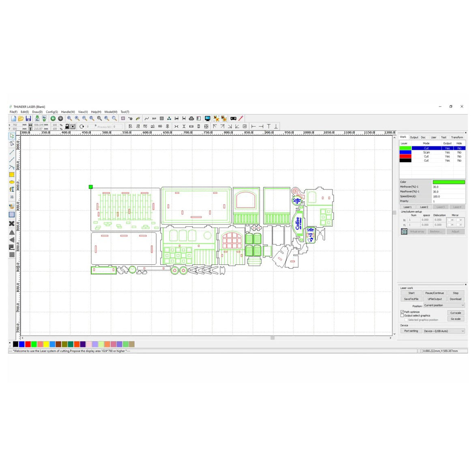Click the Port setting button

click(x=411, y=331)
